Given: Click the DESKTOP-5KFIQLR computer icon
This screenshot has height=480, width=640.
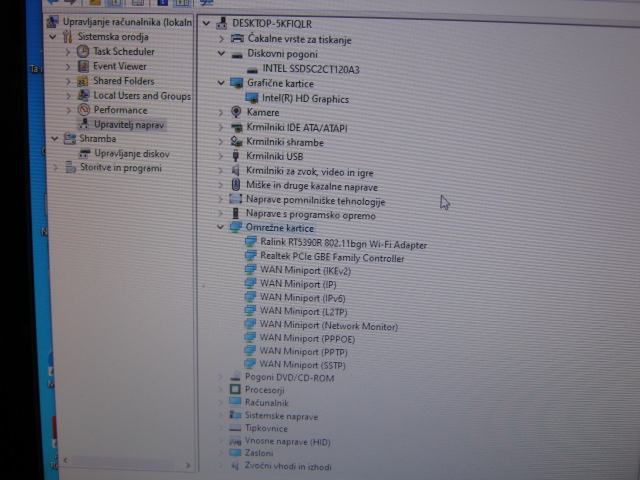Looking at the screenshot, I should pyautogui.click(x=222, y=23).
